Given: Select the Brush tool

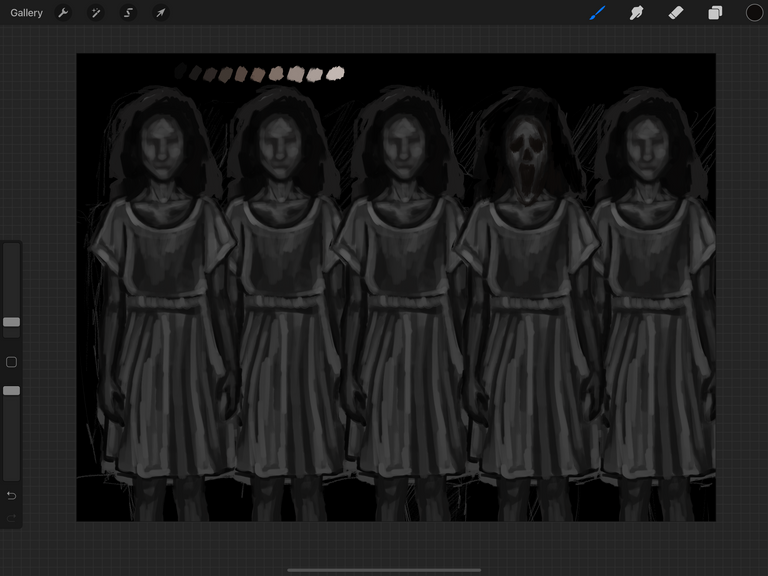Looking at the screenshot, I should pyautogui.click(x=597, y=13).
